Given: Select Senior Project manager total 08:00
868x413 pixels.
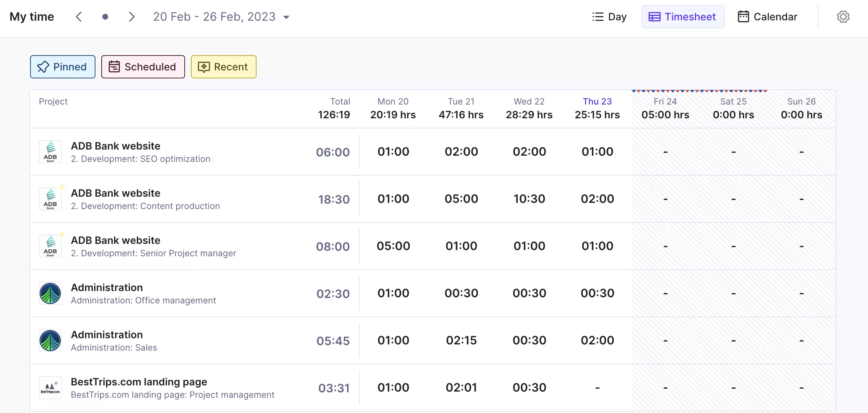Looking at the screenshot, I should (x=333, y=246).
